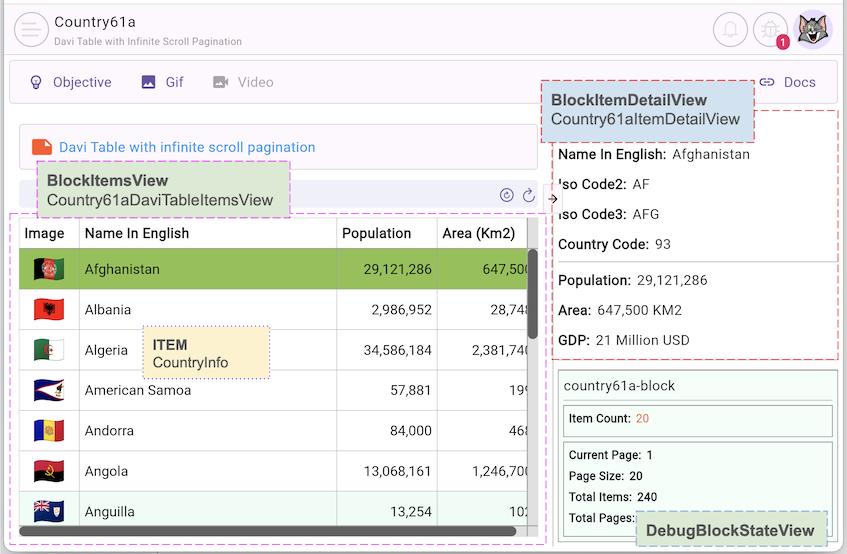
Task: Click the table refresh icon
Action: point(528,195)
